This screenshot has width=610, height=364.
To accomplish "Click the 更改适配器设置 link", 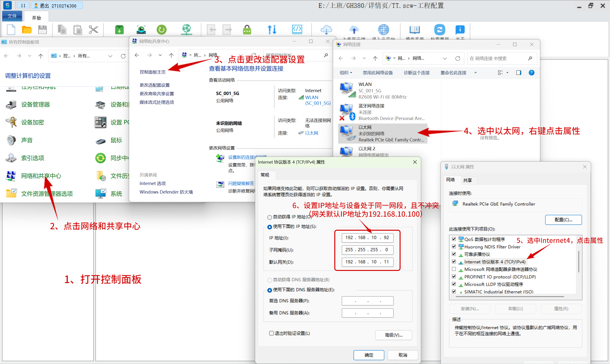I will point(154,85).
